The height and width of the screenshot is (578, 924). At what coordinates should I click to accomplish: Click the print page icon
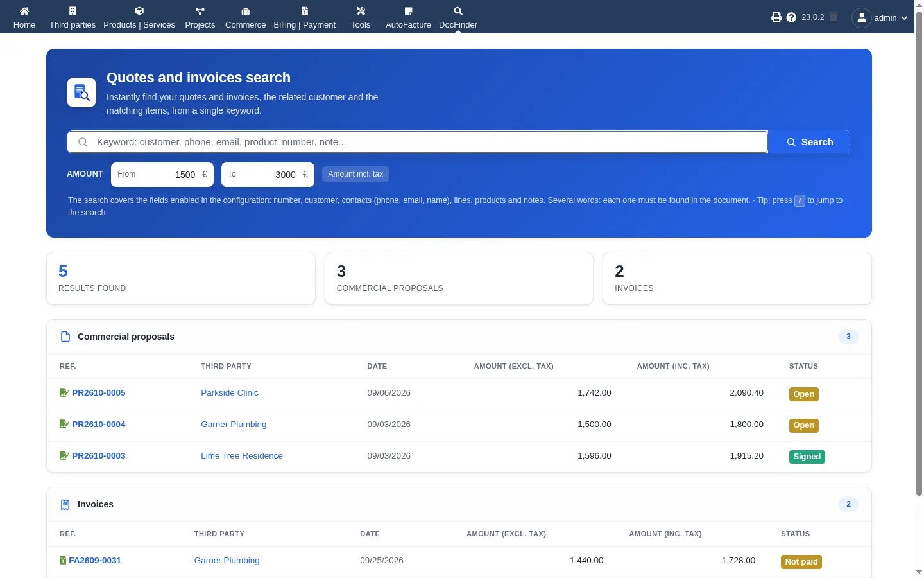(x=776, y=17)
